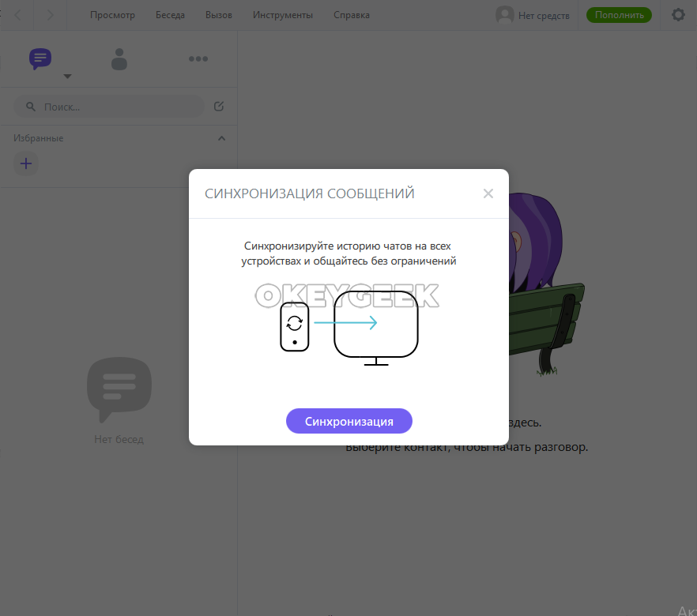
Task: Click the green Пополнить button
Action: (x=619, y=15)
